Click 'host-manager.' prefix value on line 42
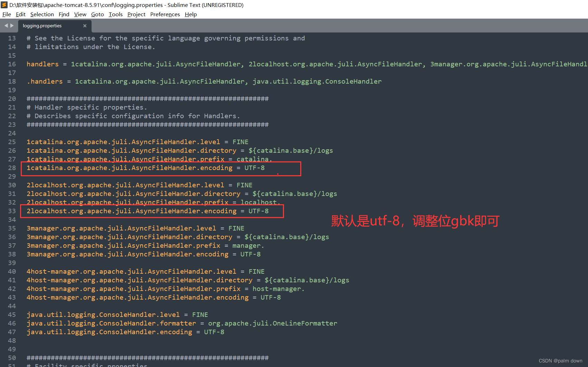 point(278,289)
